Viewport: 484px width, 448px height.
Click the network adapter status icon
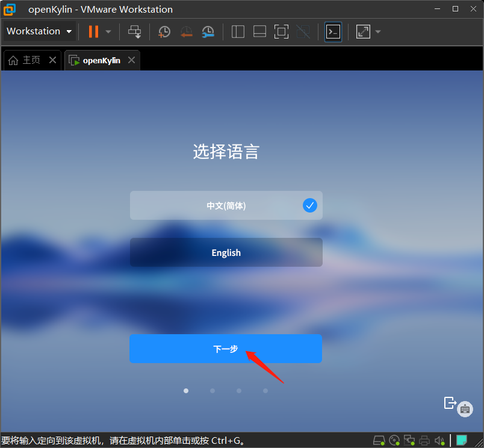tap(409, 440)
